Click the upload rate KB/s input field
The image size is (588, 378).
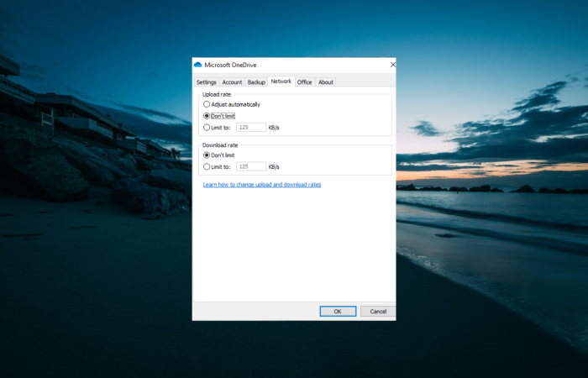pyautogui.click(x=251, y=128)
